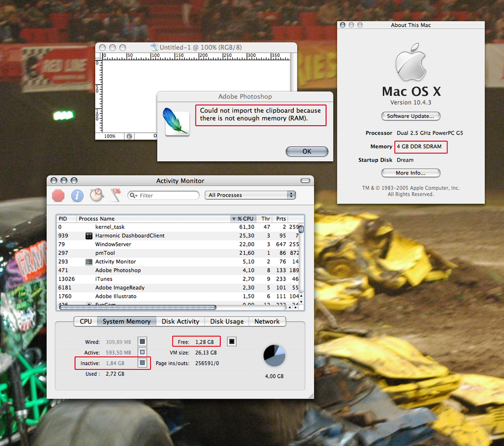Click the red Quit Process stop icon
The width and height of the screenshot is (504, 446).
(58, 195)
